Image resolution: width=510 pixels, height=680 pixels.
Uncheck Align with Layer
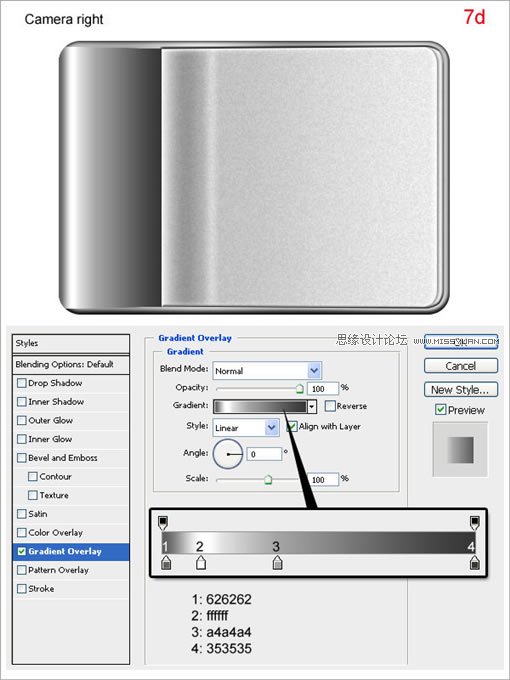click(292, 427)
